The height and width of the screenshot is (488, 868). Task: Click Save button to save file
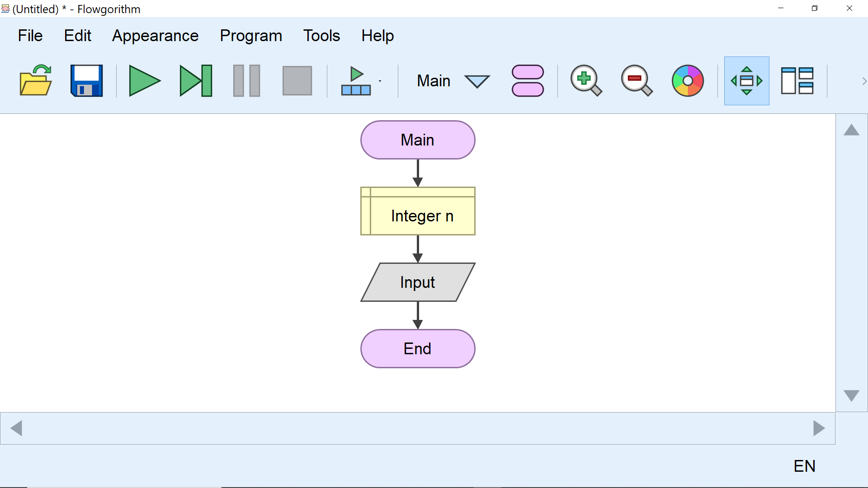87,80
